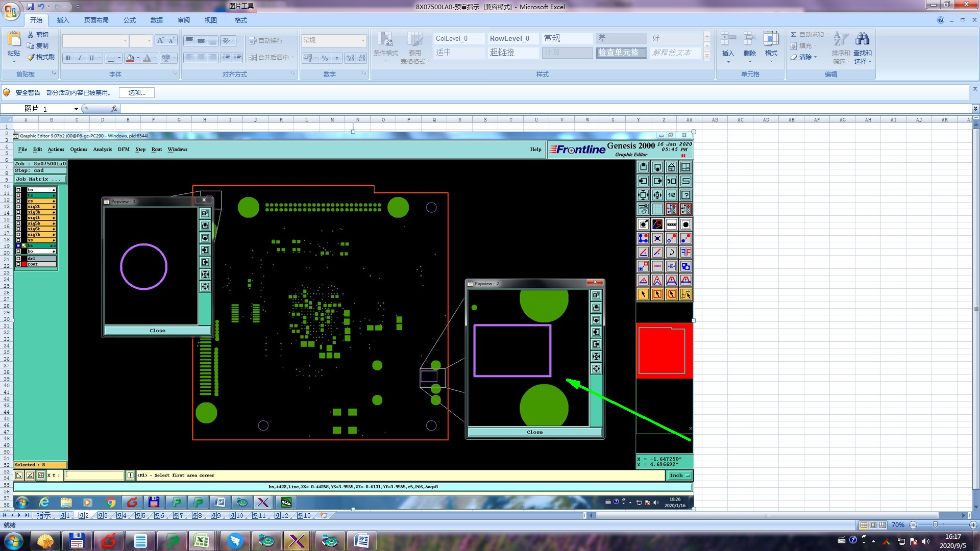Screen dimensions: 980x551
Task: Click the Cut (剪切) scissors icon
Action: click(x=31, y=34)
